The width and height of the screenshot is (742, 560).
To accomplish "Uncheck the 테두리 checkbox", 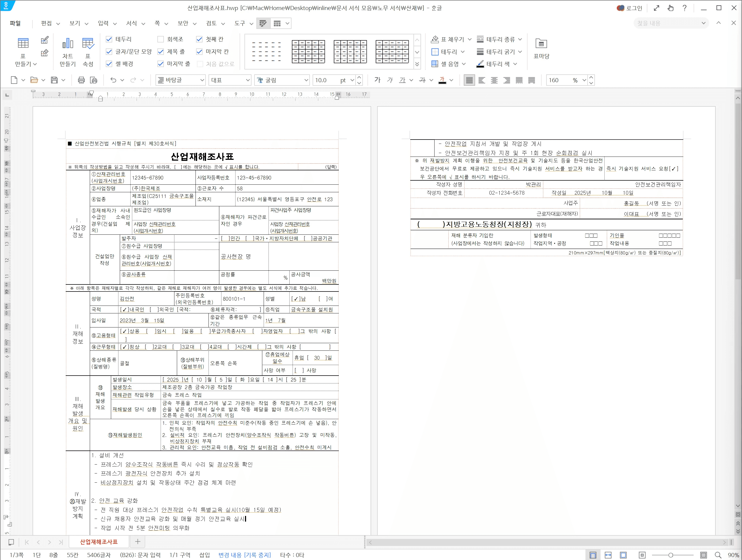I will (109, 39).
